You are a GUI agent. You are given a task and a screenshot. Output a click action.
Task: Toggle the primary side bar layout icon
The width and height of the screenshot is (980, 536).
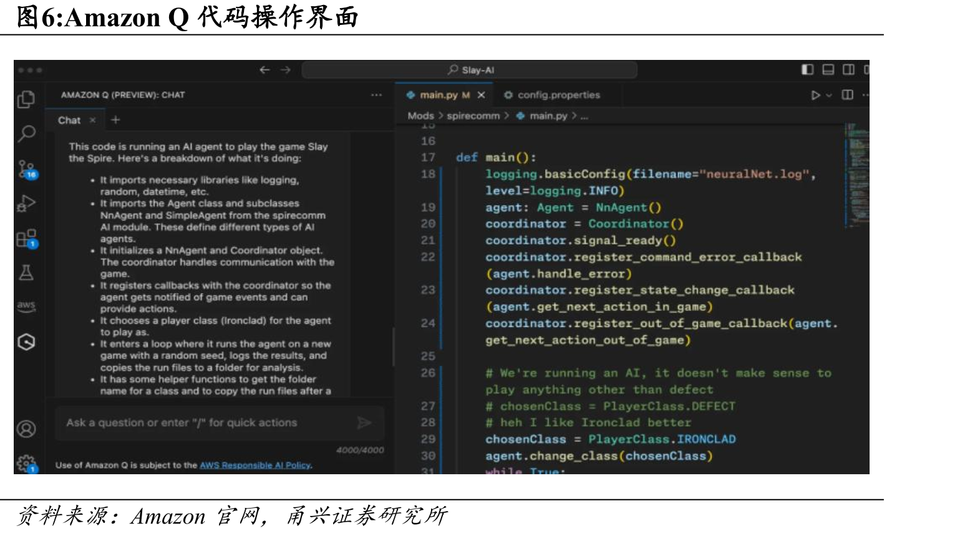point(807,69)
